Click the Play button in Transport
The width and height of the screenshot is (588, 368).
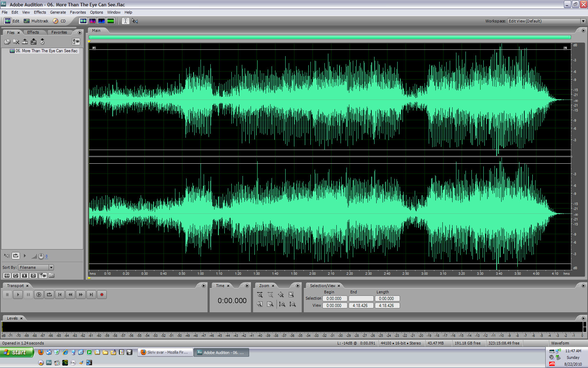pos(18,295)
